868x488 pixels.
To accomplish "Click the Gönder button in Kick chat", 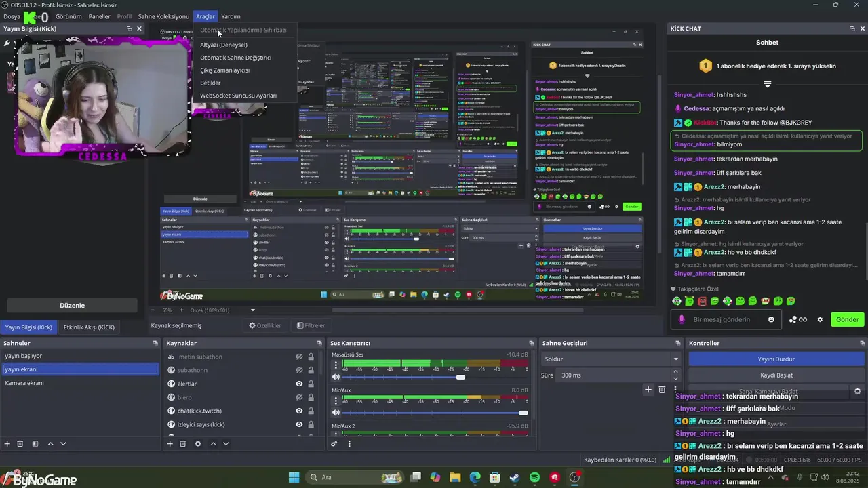I will point(847,319).
